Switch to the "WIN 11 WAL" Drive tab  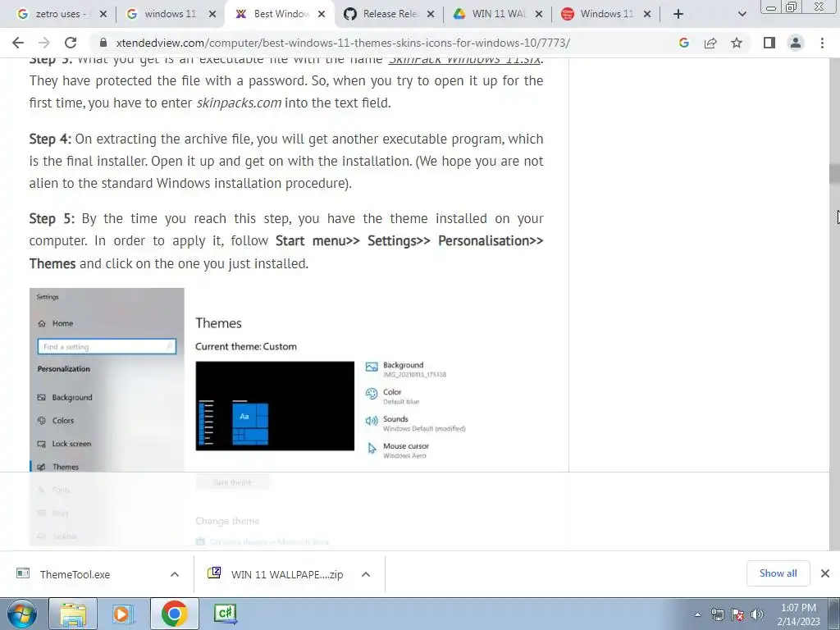pos(500,14)
